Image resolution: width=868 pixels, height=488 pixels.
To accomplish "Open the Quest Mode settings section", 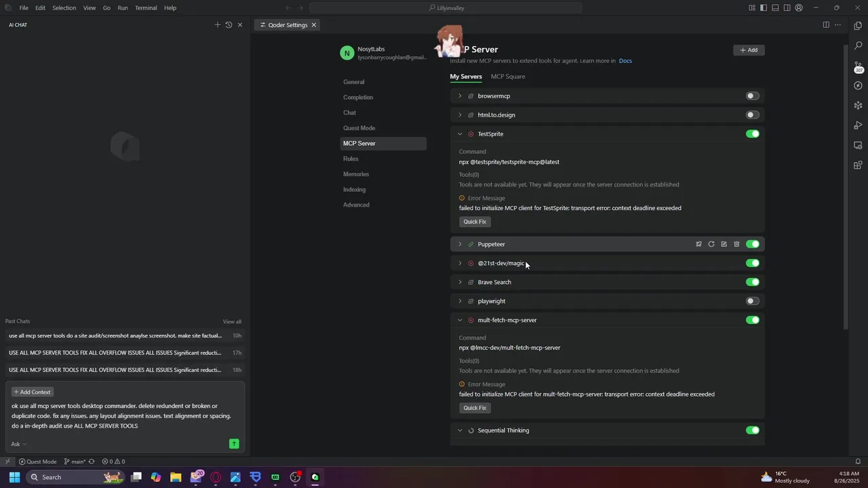I will [x=359, y=128].
